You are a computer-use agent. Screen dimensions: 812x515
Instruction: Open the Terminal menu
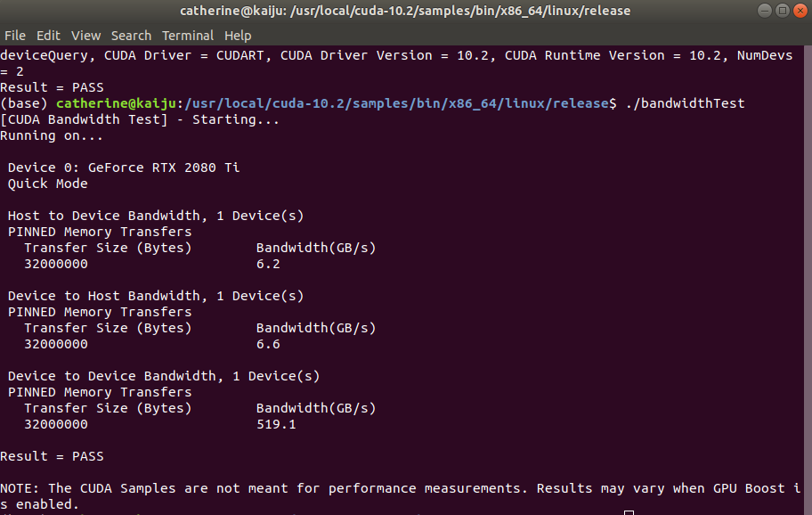tap(188, 36)
